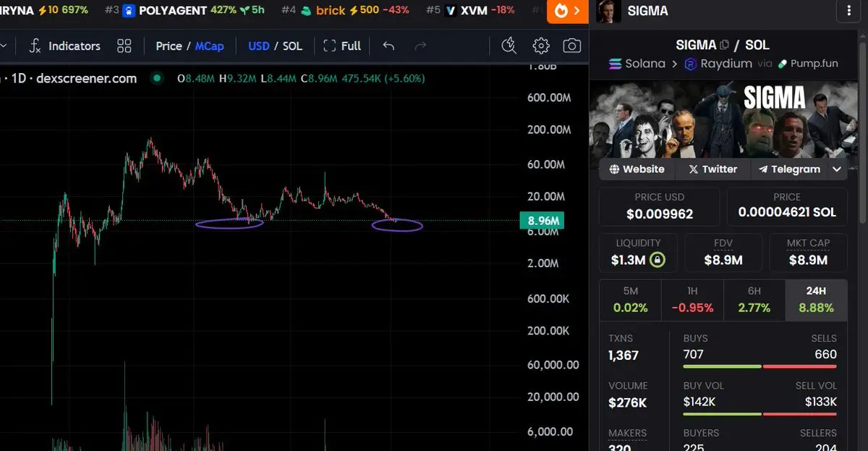Image resolution: width=868 pixels, height=451 pixels.
Task: Open the timezone clock icon
Action: point(509,46)
